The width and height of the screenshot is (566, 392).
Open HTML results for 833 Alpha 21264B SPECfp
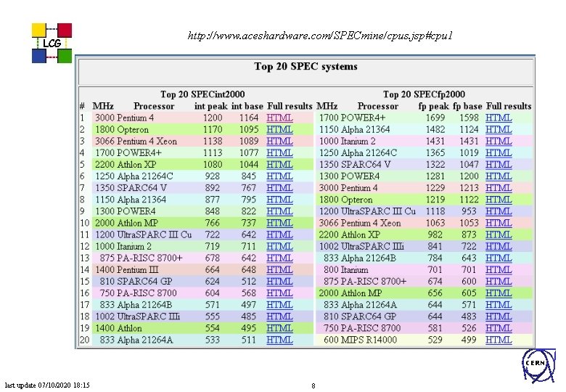click(x=499, y=258)
